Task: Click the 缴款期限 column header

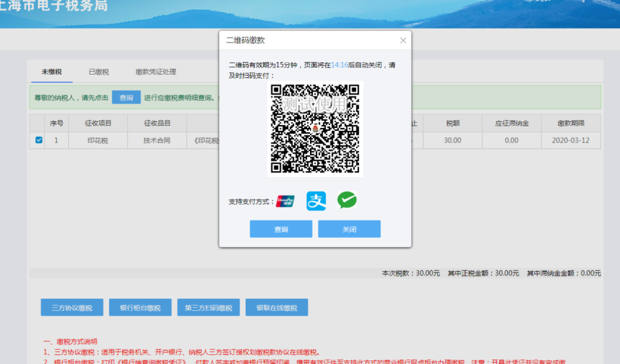Action: (571, 123)
